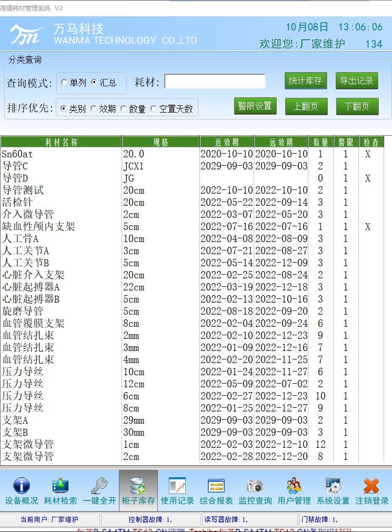Open 使用记录 usage records icon
392x532 pixels.
click(x=177, y=486)
